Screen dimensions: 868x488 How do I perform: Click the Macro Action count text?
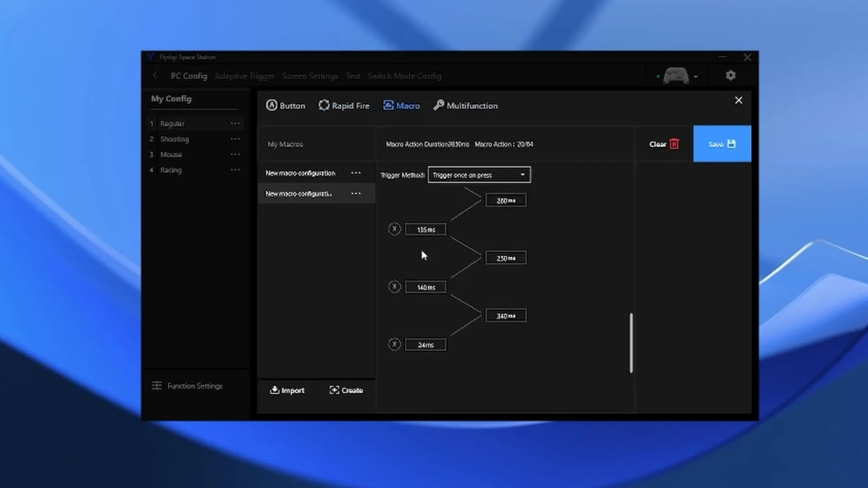504,144
